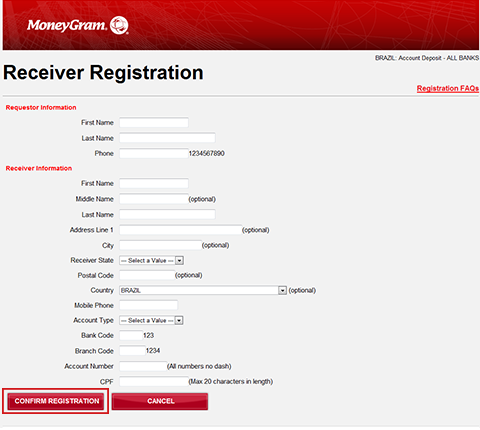The width and height of the screenshot is (480, 430).
Task: Open the Country dropdown showing BRAZIL
Action: pos(203,290)
